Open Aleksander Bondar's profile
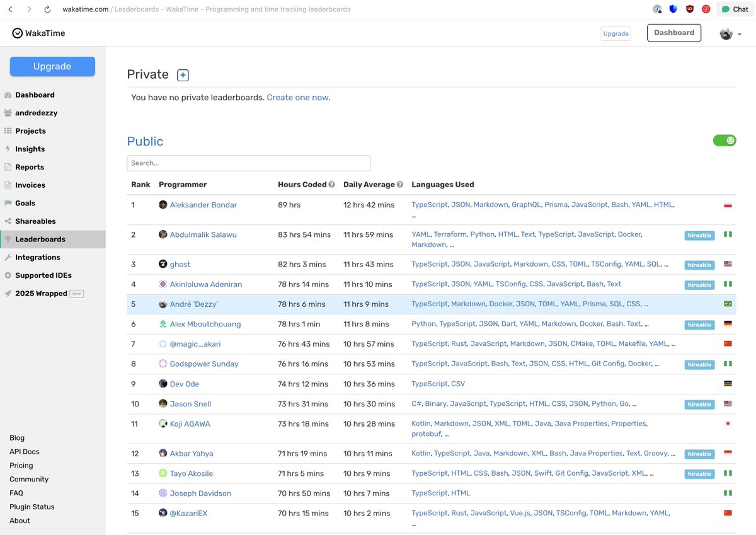756x535 pixels. (203, 205)
